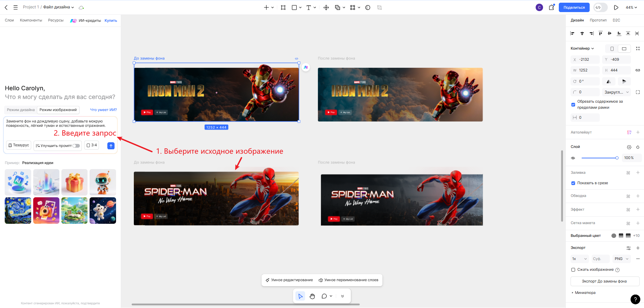This screenshot has height=308, width=644.
Task: Check Сжать изображение checkbox
Action: (573, 270)
